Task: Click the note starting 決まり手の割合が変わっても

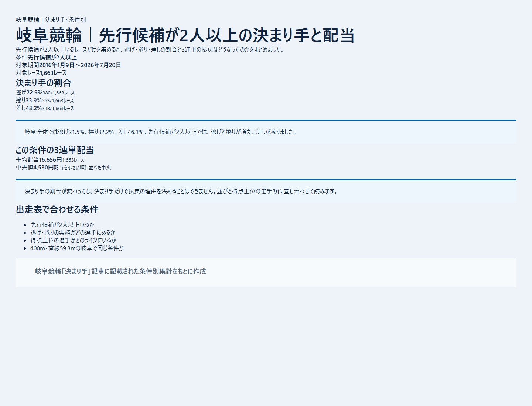Action: (x=266, y=191)
